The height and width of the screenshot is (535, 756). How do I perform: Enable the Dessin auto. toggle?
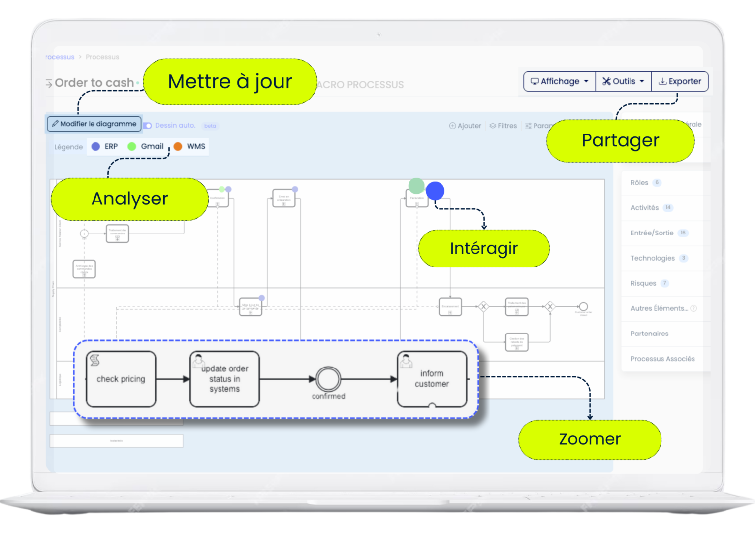point(148,126)
